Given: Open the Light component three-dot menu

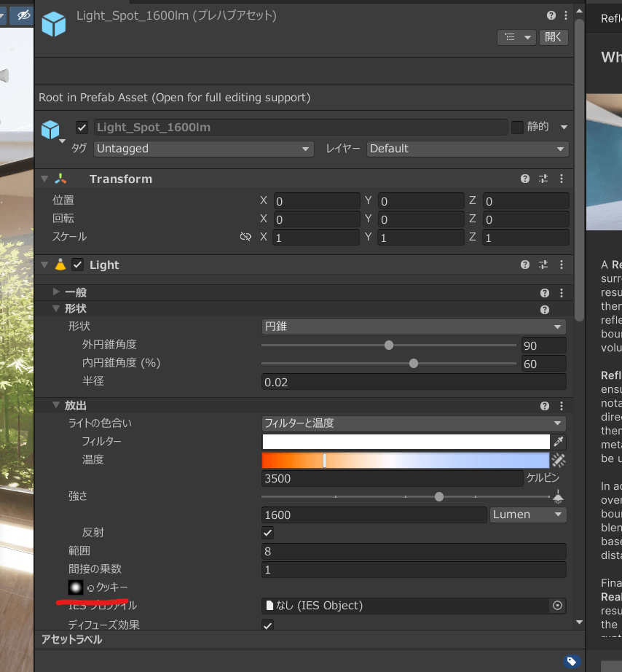Looking at the screenshot, I should (x=562, y=265).
